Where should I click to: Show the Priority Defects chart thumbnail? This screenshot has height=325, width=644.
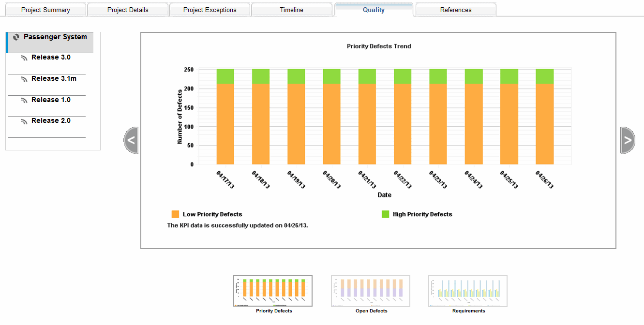[273, 291]
